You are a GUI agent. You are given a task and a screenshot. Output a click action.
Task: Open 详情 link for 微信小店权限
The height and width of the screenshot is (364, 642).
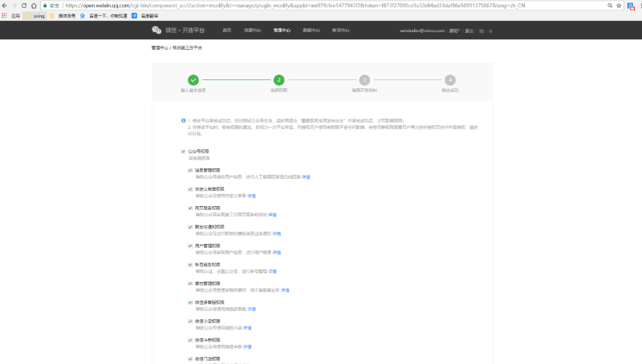pyautogui.click(x=247, y=328)
